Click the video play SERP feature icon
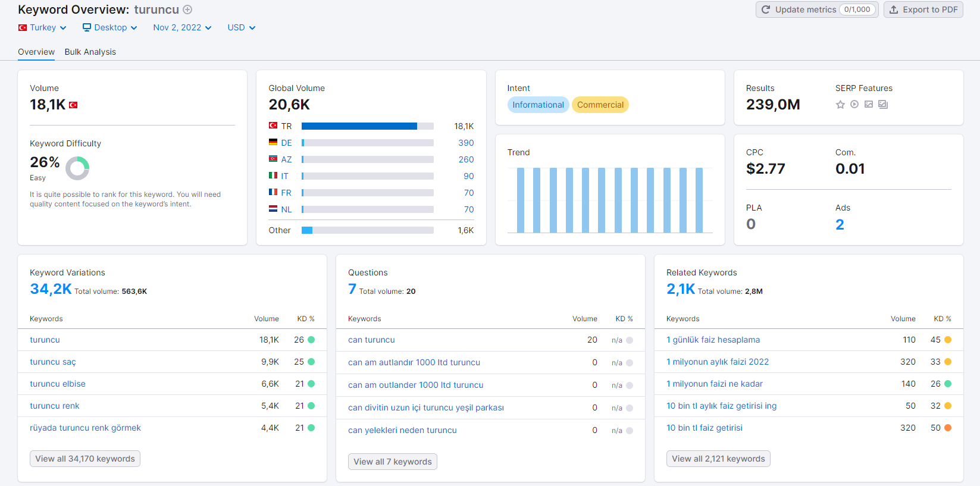This screenshot has width=980, height=486. point(854,105)
